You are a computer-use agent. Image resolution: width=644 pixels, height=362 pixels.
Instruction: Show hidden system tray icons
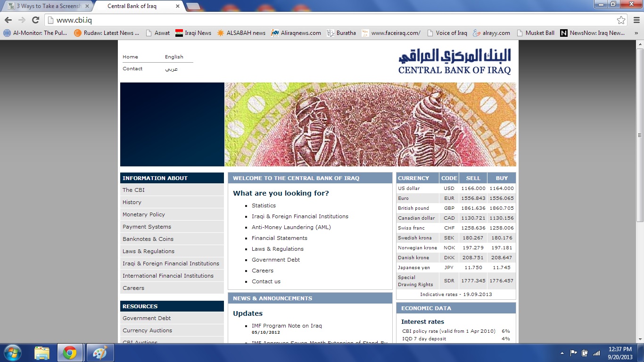pos(562,353)
